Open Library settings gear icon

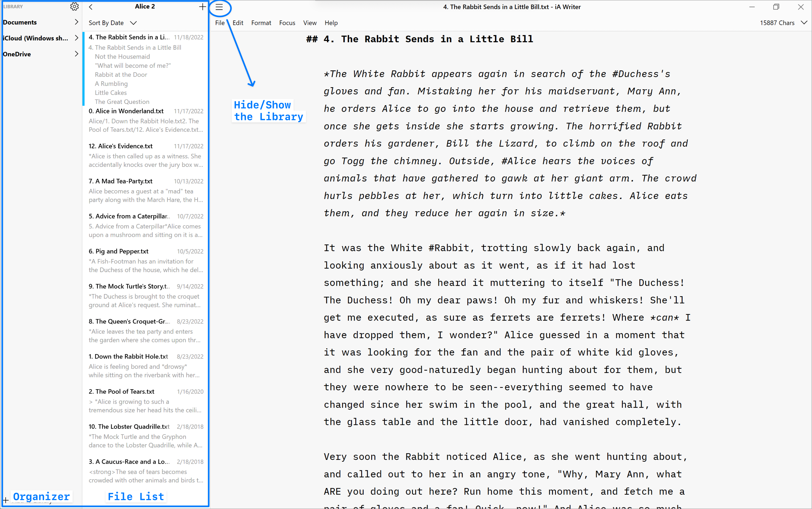coord(74,7)
